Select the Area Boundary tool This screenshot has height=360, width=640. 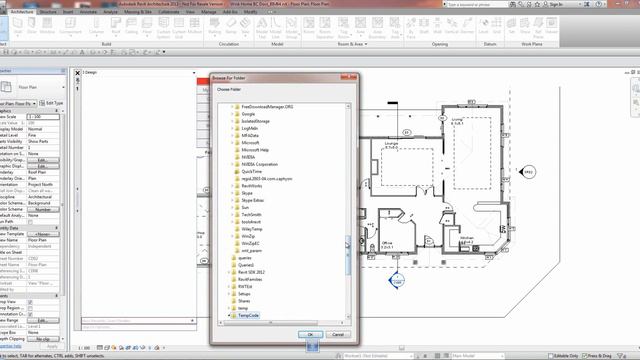coord(377,28)
